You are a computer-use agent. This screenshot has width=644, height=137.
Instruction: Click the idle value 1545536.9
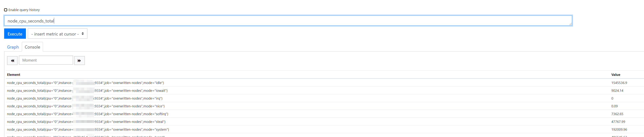coord(619,83)
